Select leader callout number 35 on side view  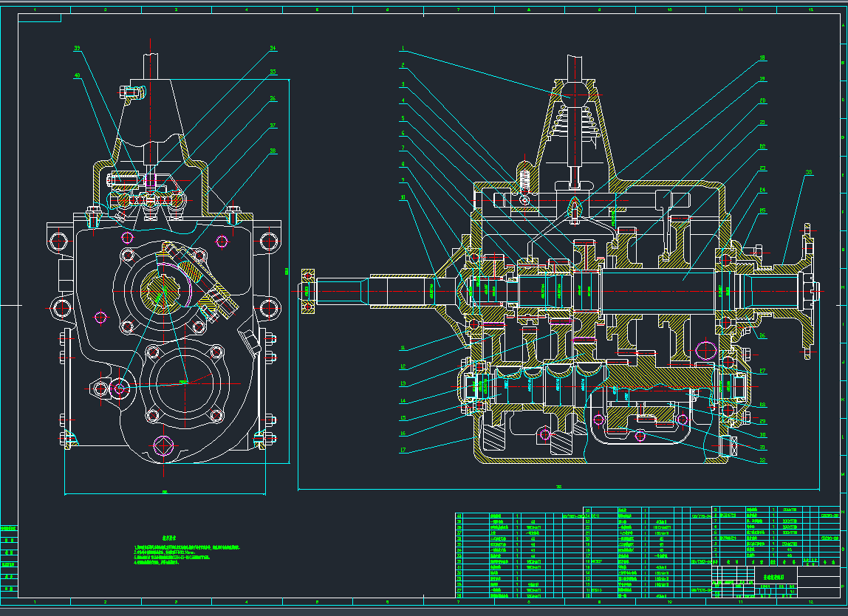click(273, 72)
